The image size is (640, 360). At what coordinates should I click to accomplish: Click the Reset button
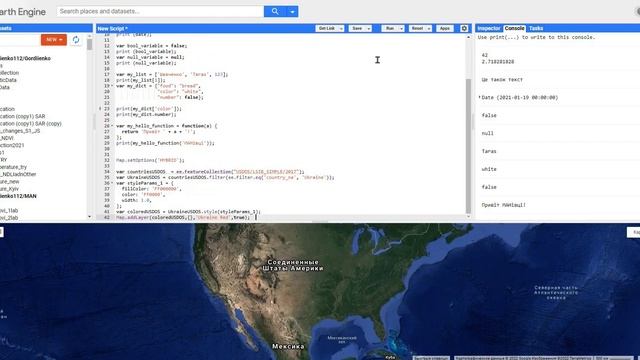coord(417,28)
